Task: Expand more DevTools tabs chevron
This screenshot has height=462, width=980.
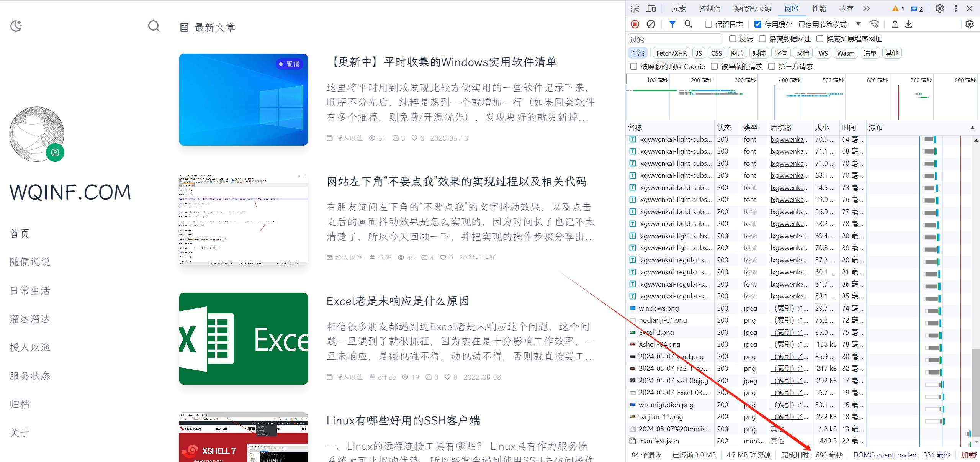Action: pyautogui.click(x=867, y=8)
